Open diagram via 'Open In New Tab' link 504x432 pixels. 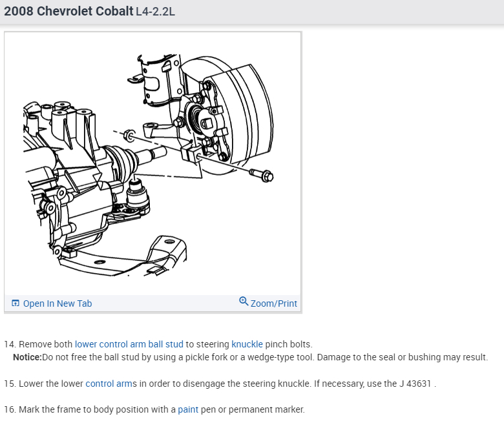pyautogui.click(x=58, y=303)
